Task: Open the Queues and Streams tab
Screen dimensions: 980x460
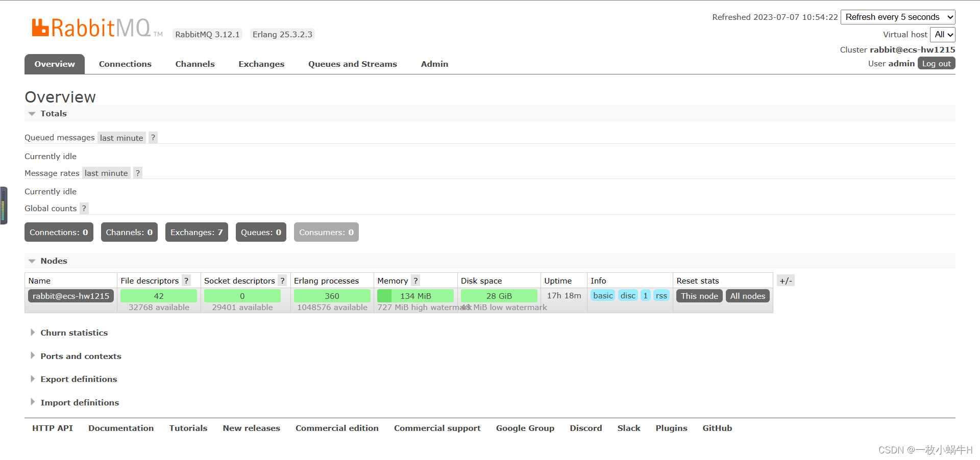Action: point(353,64)
